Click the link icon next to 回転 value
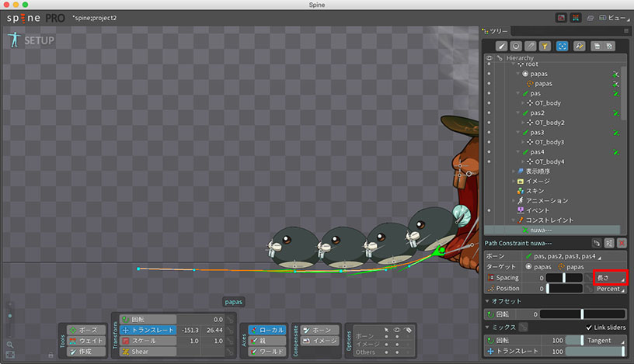Image resolution: width=634 pixels, height=364 pixels. coord(230,319)
